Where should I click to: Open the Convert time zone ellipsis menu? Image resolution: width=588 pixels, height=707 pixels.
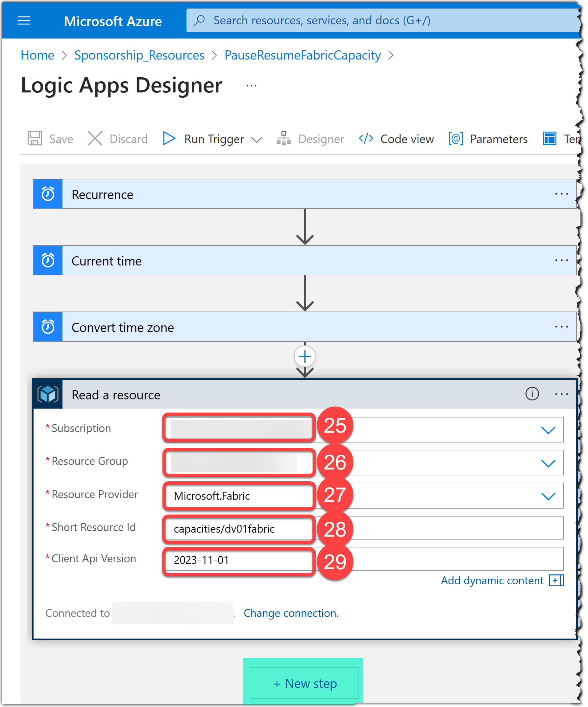pos(561,327)
